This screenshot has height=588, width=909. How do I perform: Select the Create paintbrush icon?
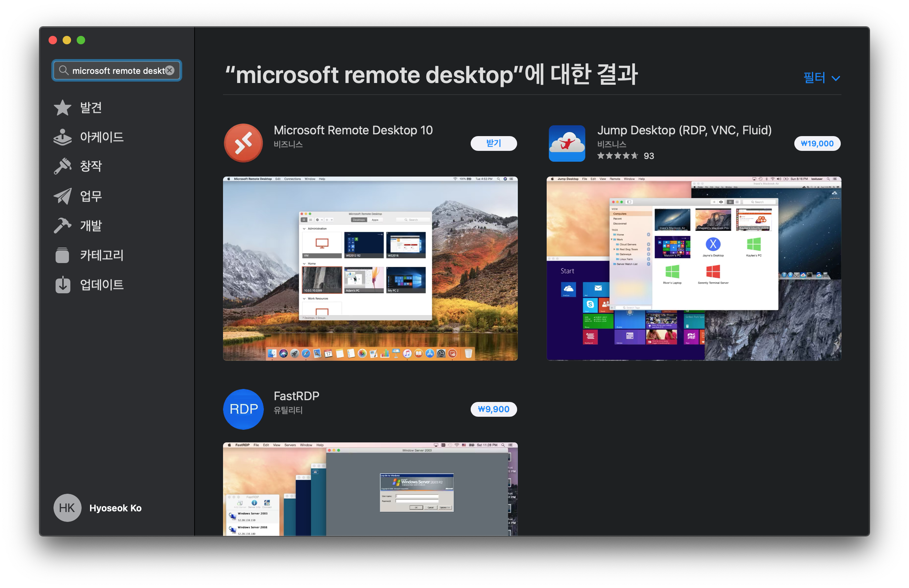tap(62, 166)
